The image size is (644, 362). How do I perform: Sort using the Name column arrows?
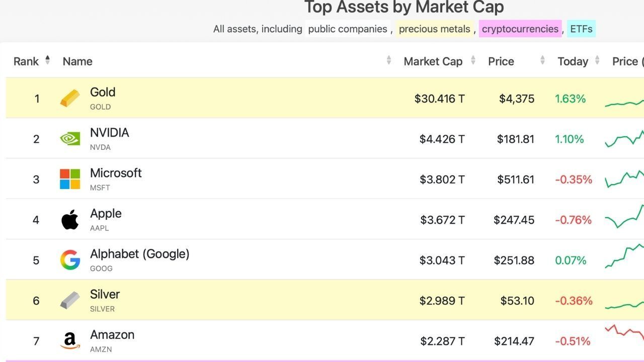click(x=389, y=60)
